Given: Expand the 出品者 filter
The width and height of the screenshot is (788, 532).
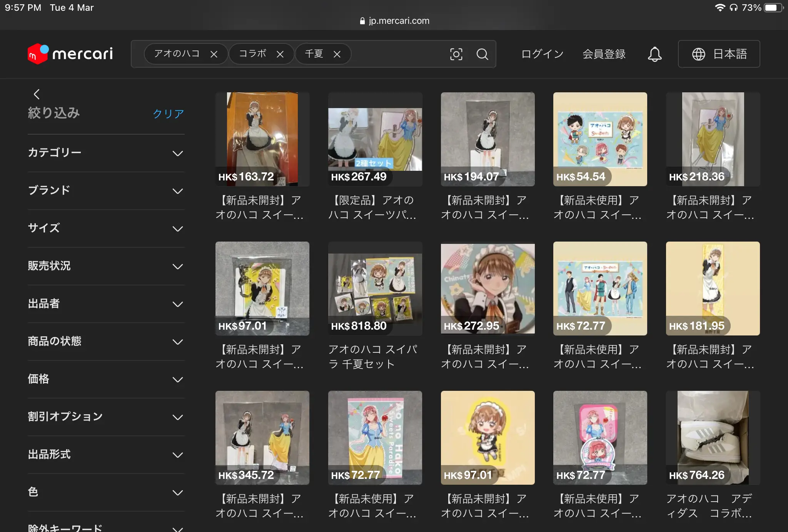Looking at the screenshot, I should (106, 304).
